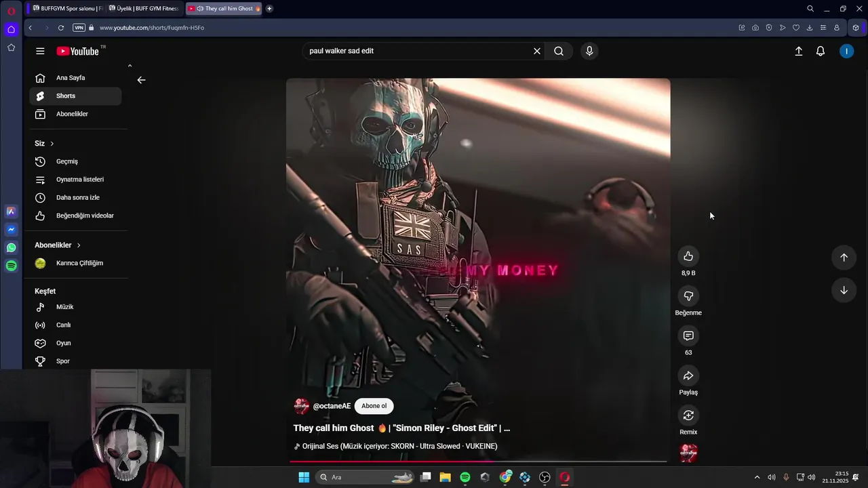
Task: Seek on the red video progress bar
Action: pyautogui.click(x=478, y=462)
